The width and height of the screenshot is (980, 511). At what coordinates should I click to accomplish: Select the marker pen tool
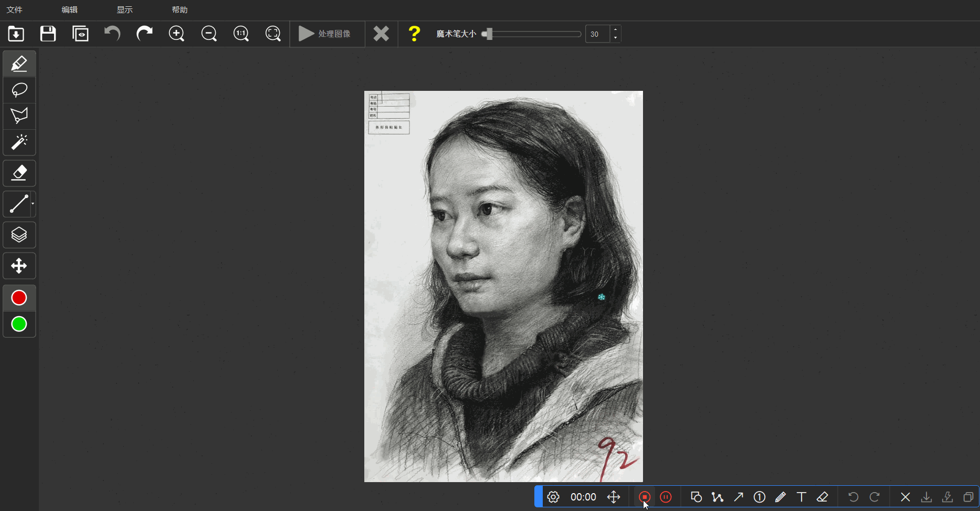point(19,64)
